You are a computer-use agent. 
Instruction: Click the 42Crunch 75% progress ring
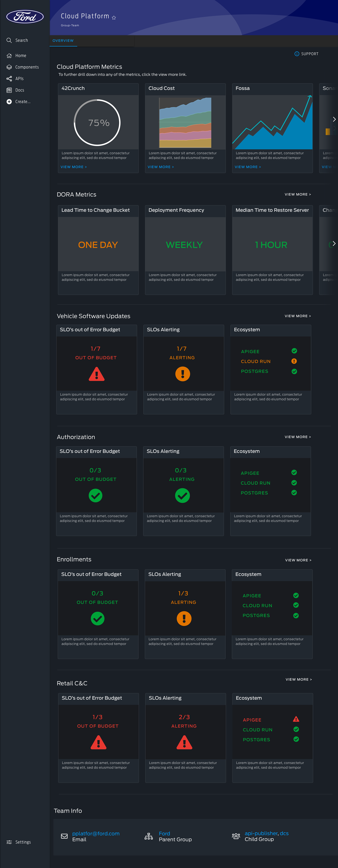[x=97, y=123]
